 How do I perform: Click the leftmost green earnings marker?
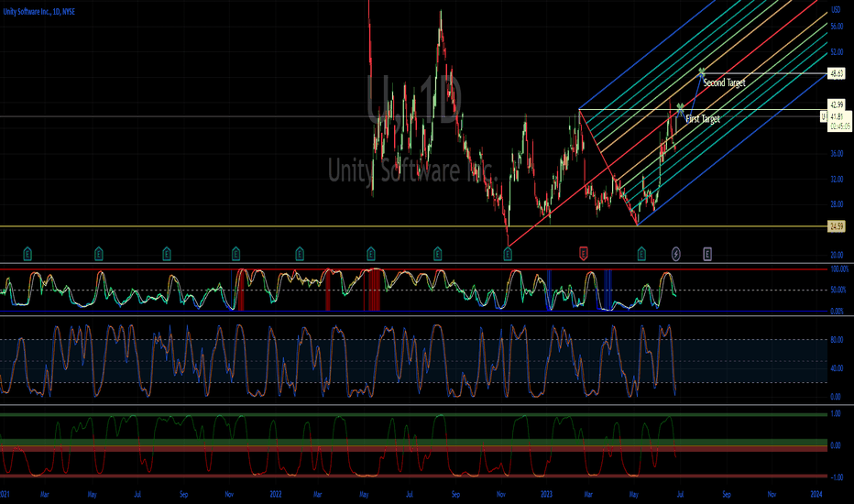pos(27,253)
